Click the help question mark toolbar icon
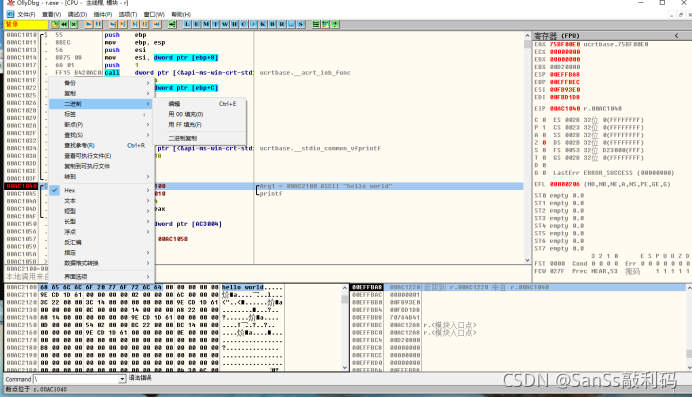This screenshot has height=398, width=692. pos(335,24)
